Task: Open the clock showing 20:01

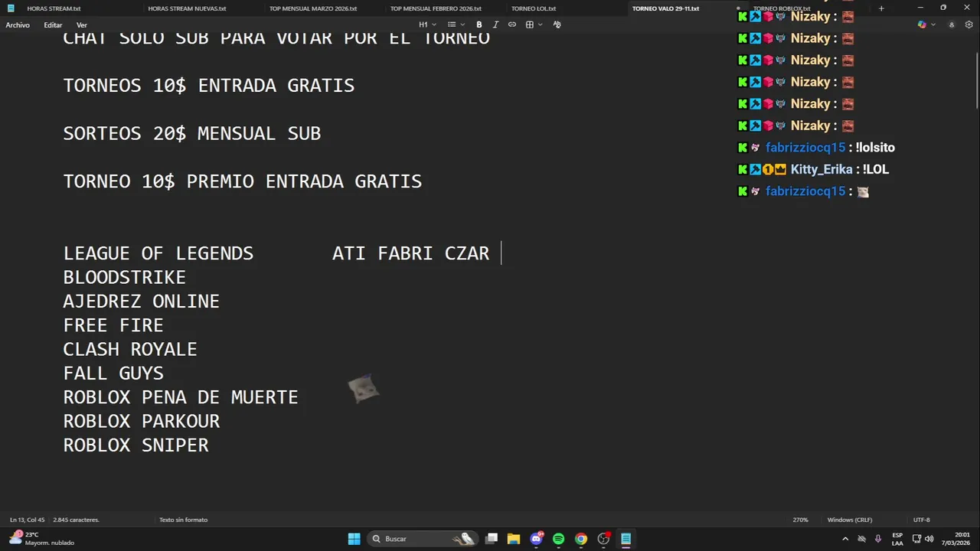Action: [x=955, y=539]
